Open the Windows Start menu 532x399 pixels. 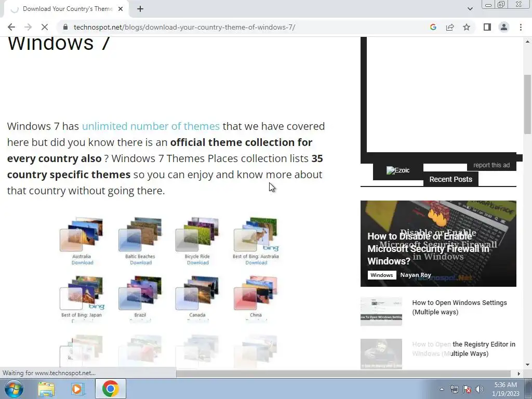[x=14, y=389]
